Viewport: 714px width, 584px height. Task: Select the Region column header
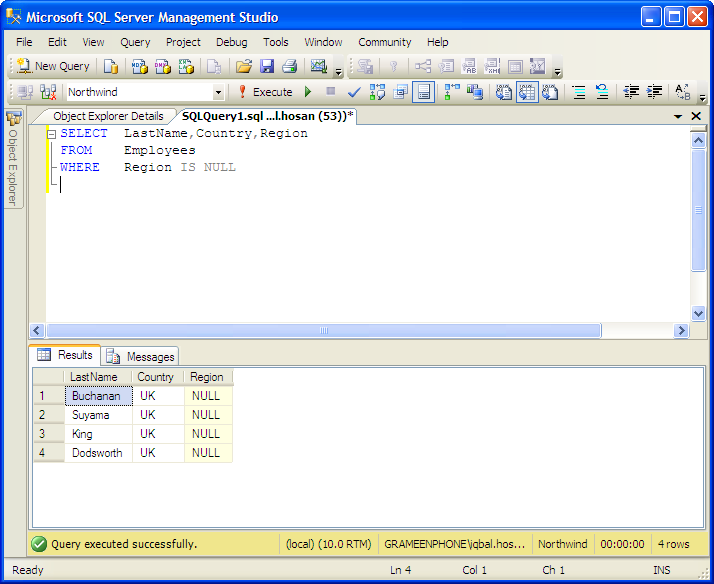(x=208, y=377)
